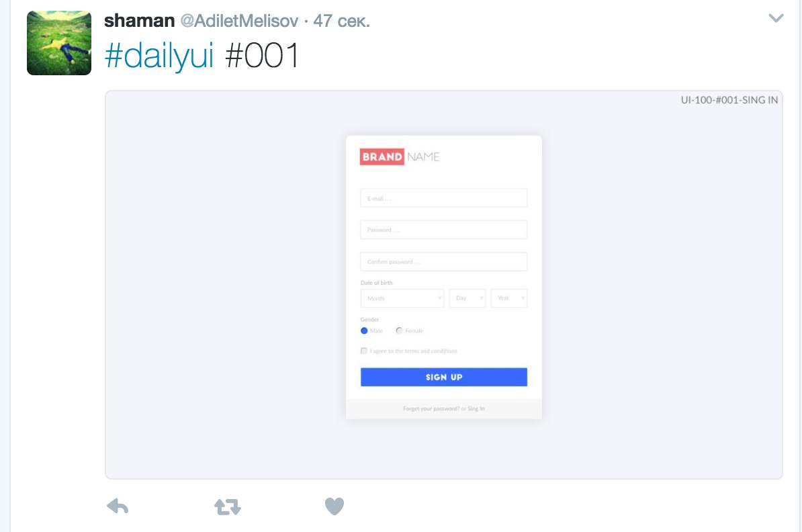Check the terms and conditions box
Image resolution: width=802 pixels, height=532 pixels.
[x=363, y=351]
